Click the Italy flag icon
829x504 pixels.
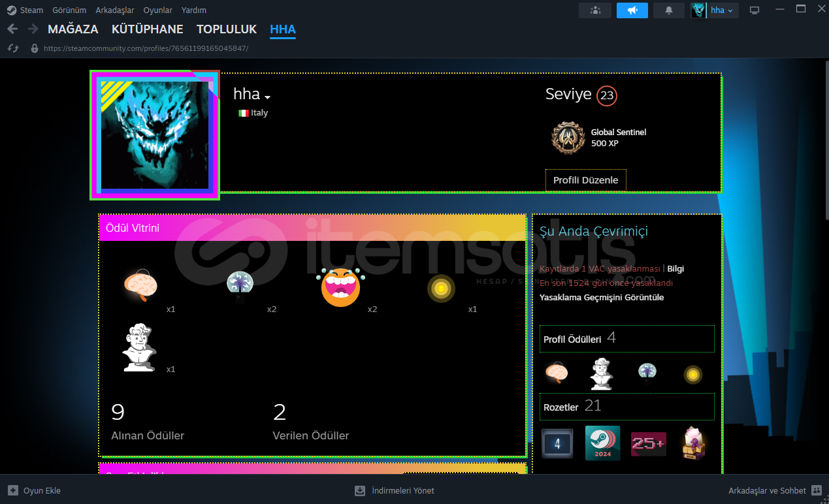(244, 113)
